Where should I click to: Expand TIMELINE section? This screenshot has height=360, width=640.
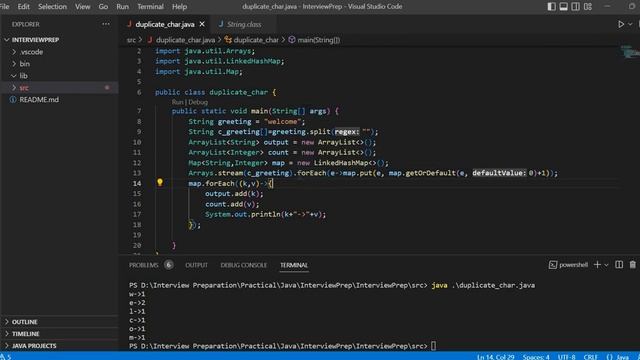(25, 334)
